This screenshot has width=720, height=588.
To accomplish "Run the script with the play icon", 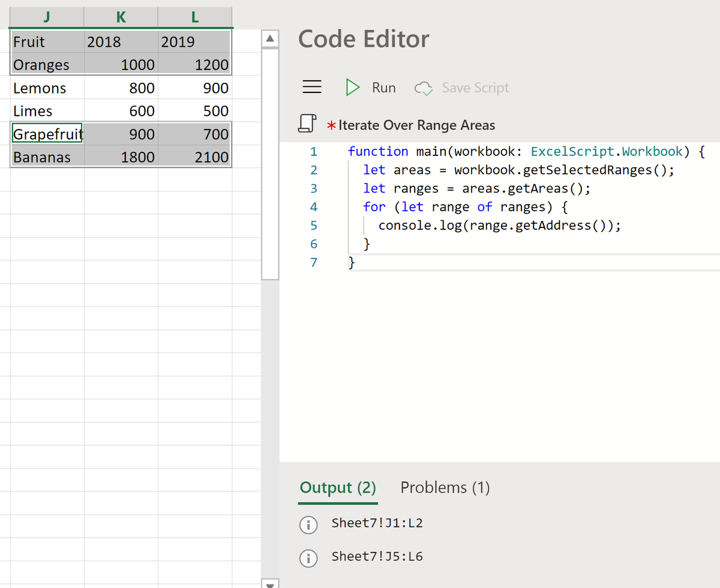I will (x=352, y=88).
